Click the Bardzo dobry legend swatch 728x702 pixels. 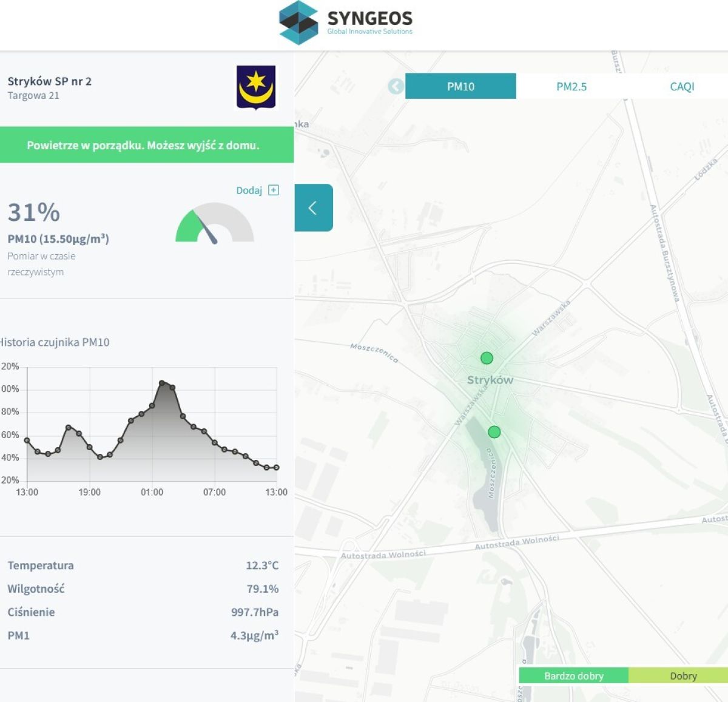[x=573, y=676]
